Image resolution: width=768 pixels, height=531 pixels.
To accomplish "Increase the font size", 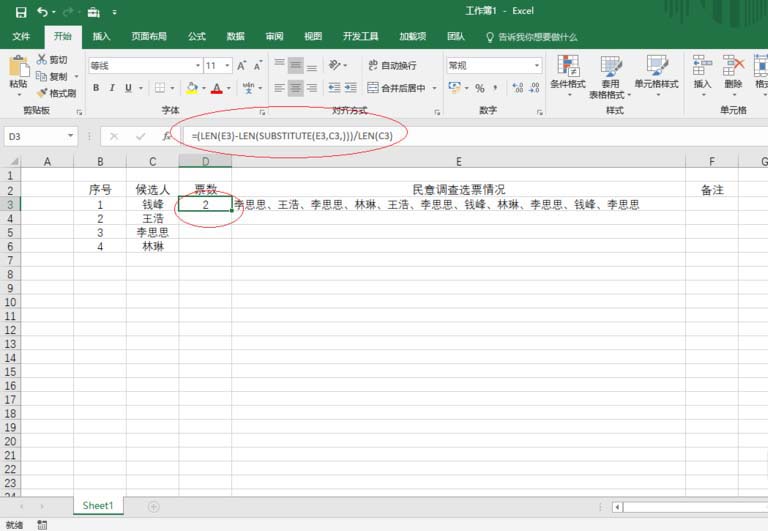I will click(241, 65).
